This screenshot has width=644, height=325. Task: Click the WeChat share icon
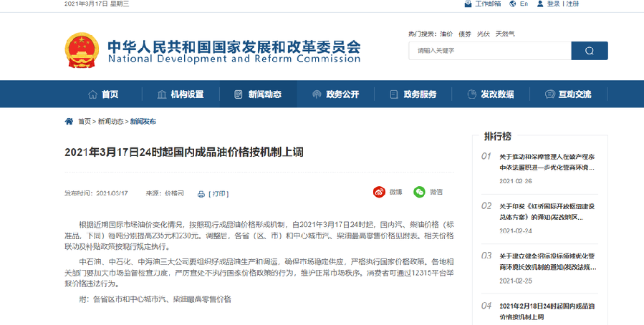point(419,192)
